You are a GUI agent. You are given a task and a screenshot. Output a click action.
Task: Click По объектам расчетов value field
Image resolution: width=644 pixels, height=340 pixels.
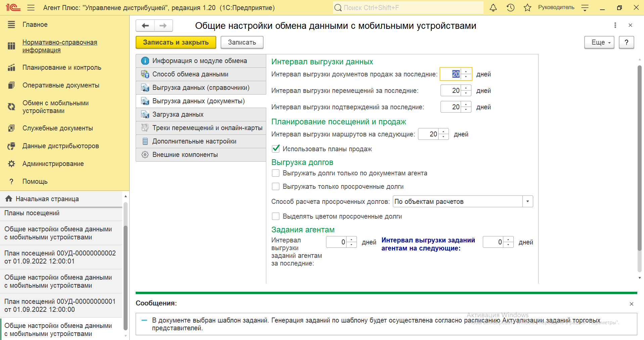click(458, 202)
